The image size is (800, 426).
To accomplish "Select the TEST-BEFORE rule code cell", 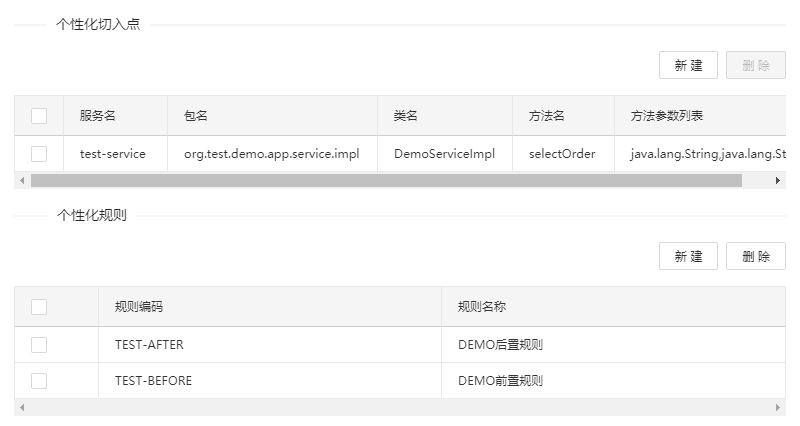I will tap(270, 381).
